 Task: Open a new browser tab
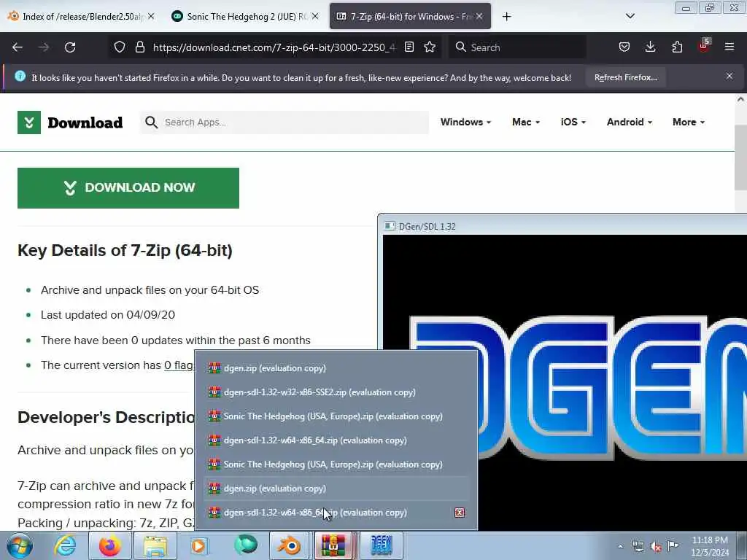click(506, 17)
